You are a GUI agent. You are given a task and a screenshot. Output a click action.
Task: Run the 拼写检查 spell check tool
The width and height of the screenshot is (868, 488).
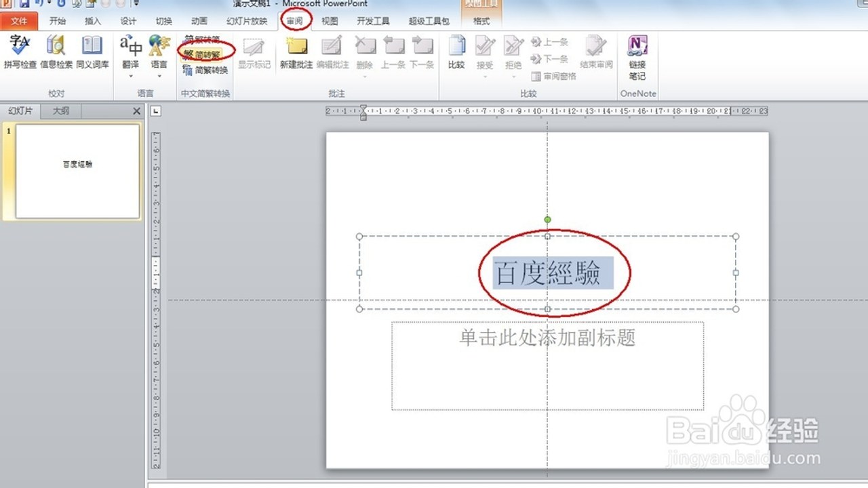click(20, 54)
